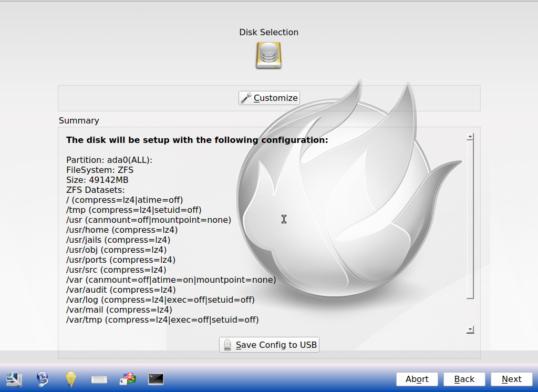Click the summary vertical scrollbar handle
This screenshot has width=538, height=392.
pos(470,220)
